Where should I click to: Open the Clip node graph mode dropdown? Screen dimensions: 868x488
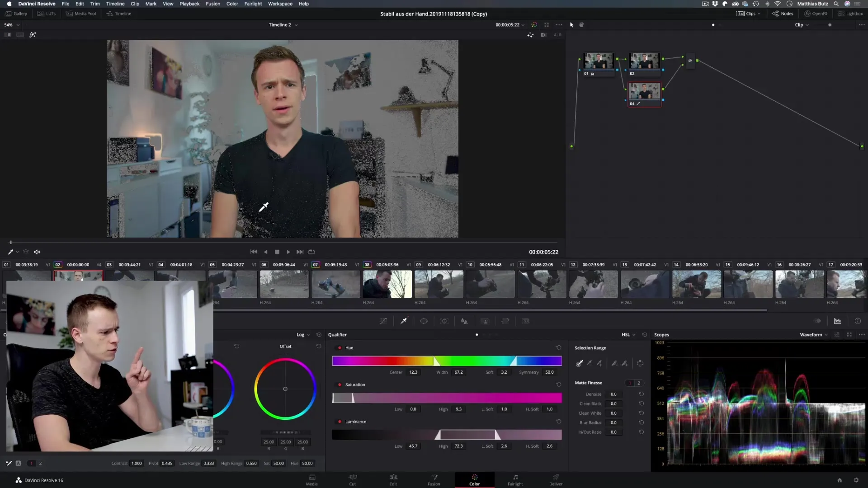pos(802,25)
